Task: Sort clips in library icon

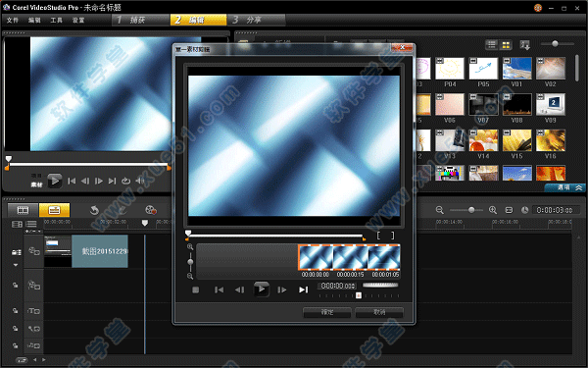Action: pyautogui.click(x=525, y=45)
